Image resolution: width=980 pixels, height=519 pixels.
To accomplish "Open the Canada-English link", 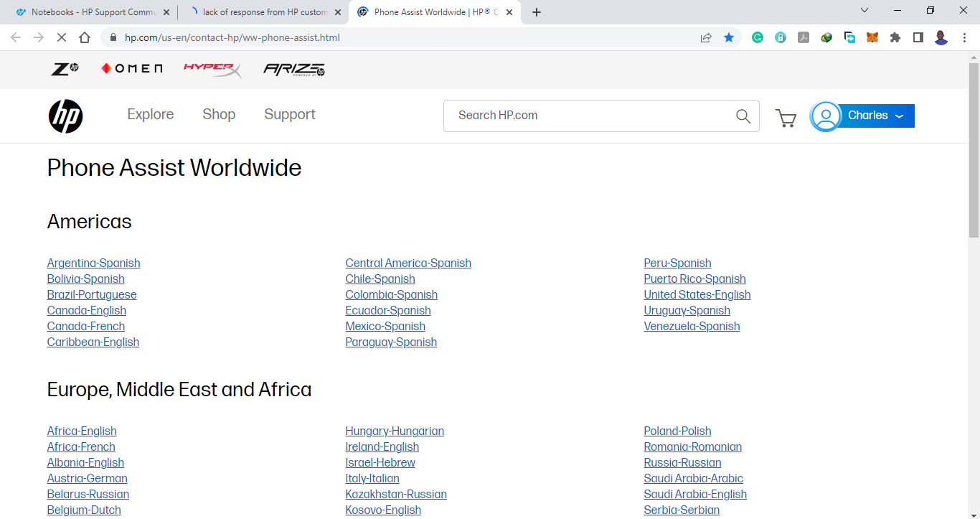I will coord(87,311).
